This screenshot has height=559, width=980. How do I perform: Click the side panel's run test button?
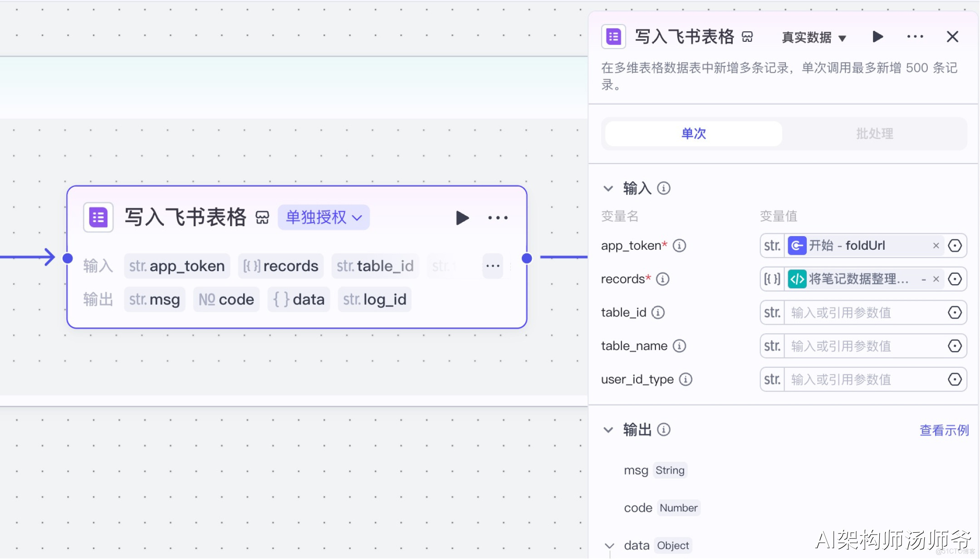click(x=877, y=37)
